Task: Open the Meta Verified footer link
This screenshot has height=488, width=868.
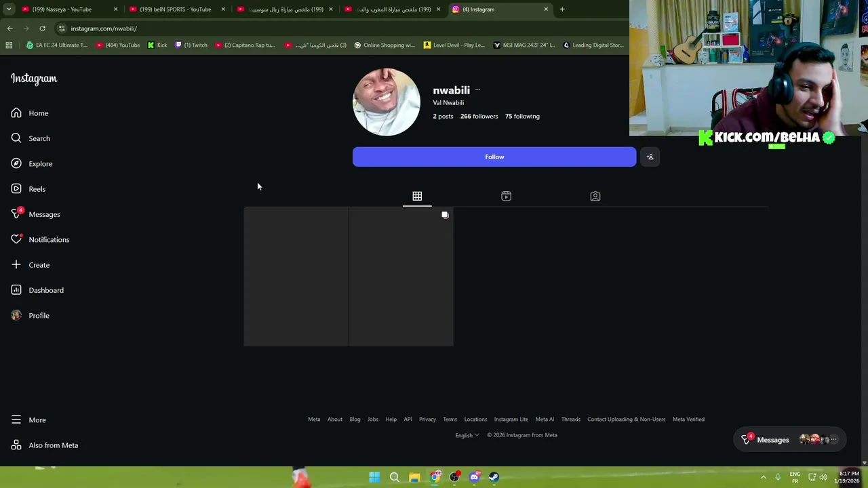Action: point(688,419)
